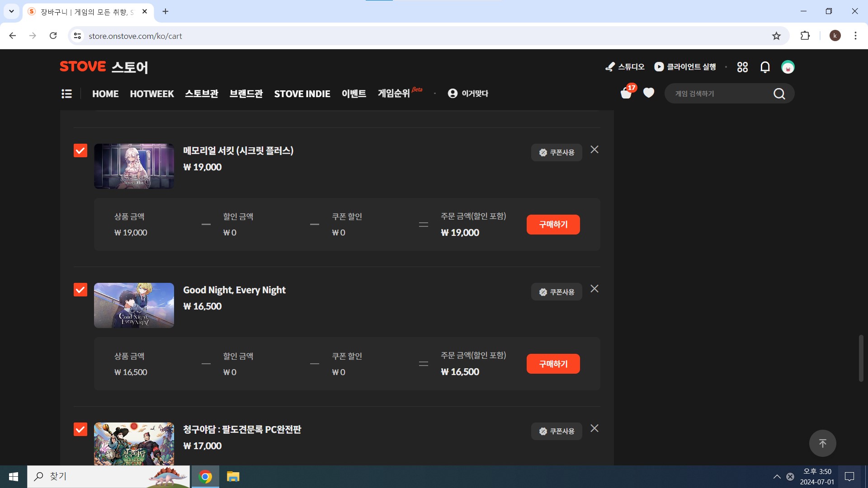This screenshot has height=488, width=868.
Task: Close the 장바구니 browser tab
Action: (x=145, y=11)
